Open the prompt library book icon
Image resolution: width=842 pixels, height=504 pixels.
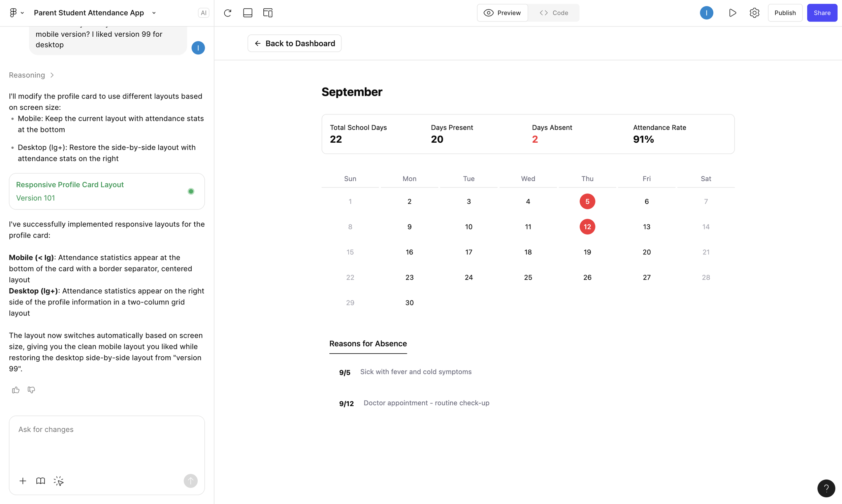point(40,481)
